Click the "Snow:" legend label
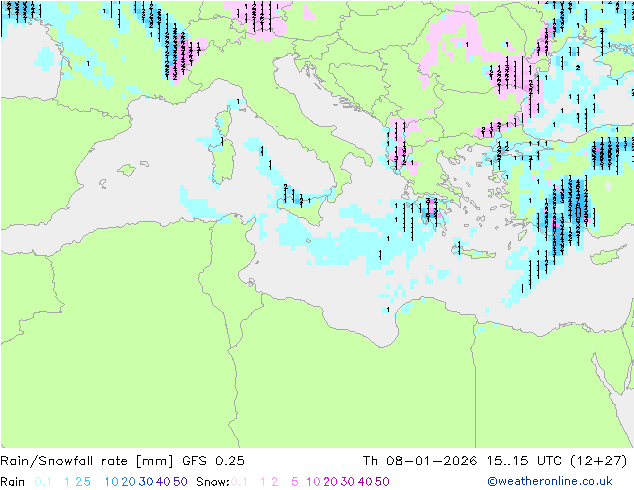The height and width of the screenshot is (490, 634). [x=213, y=482]
